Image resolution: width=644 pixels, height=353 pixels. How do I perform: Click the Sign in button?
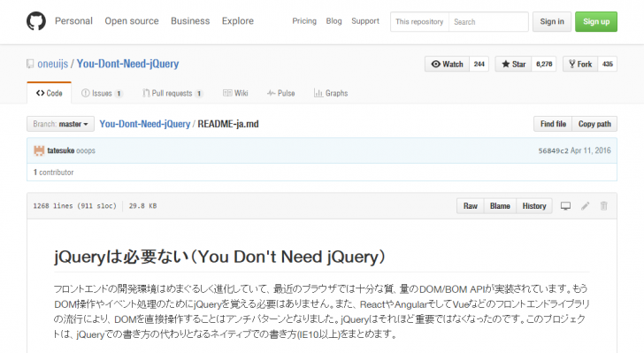(552, 22)
